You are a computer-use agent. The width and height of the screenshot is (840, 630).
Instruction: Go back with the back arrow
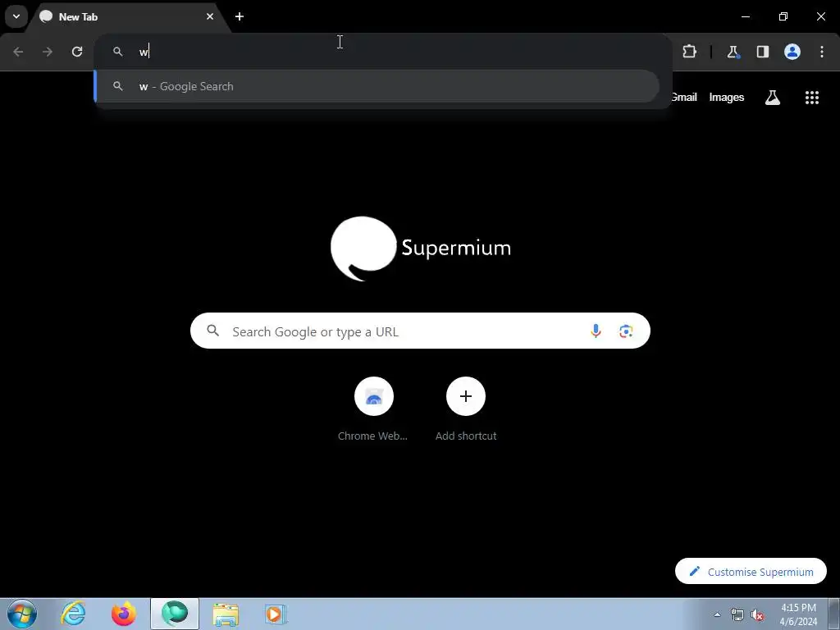18,52
